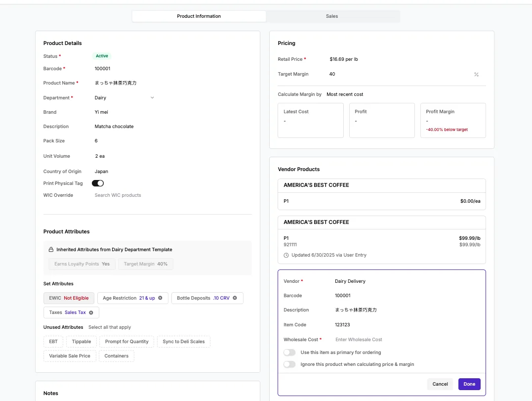The height and width of the screenshot is (401, 532).
Task: Cancel the vendor product edit
Action: (x=440, y=384)
